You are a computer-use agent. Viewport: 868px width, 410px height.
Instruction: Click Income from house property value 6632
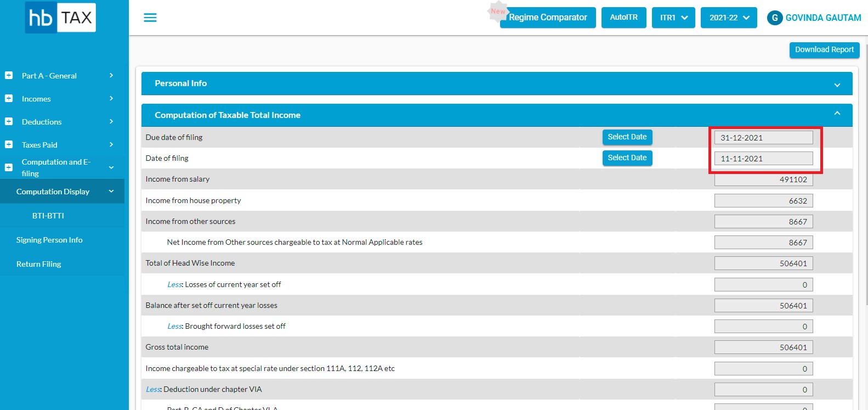pos(764,201)
